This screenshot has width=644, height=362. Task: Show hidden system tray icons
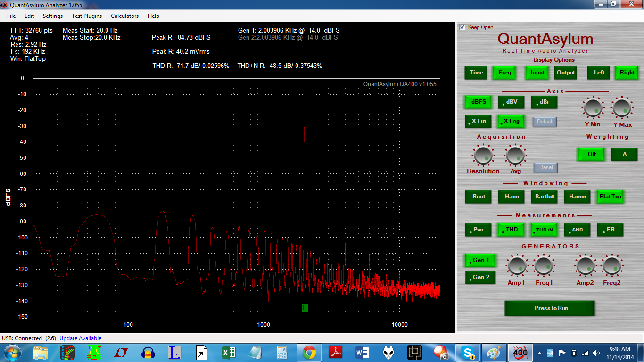click(x=539, y=353)
